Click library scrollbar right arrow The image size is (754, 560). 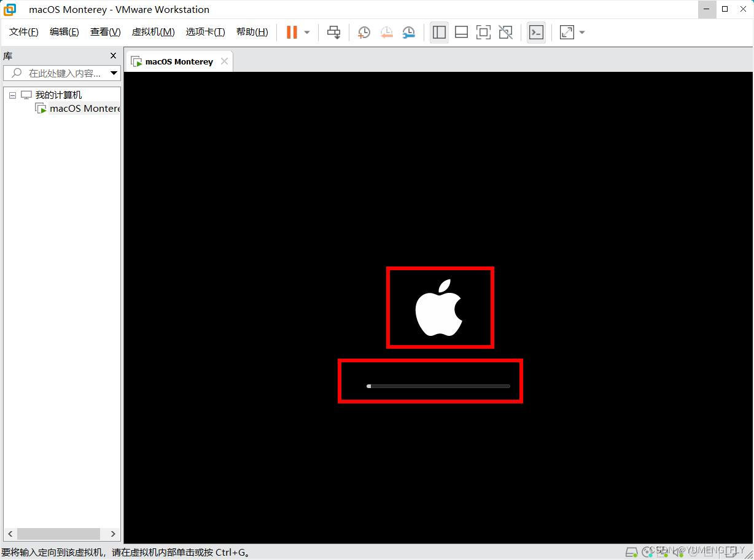point(113,534)
